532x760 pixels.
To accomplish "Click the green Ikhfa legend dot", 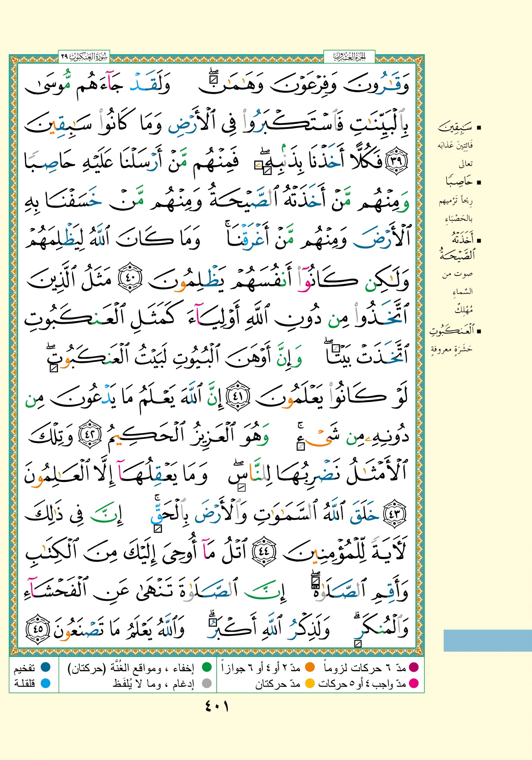I will click(x=207, y=668).
